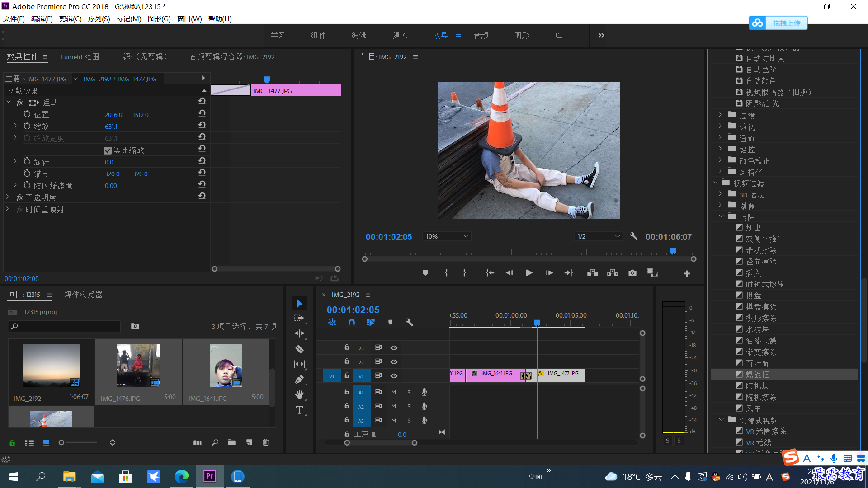This screenshot has width=868, height=488.
Task: Reset the 位置 parameter
Action: [x=202, y=113]
